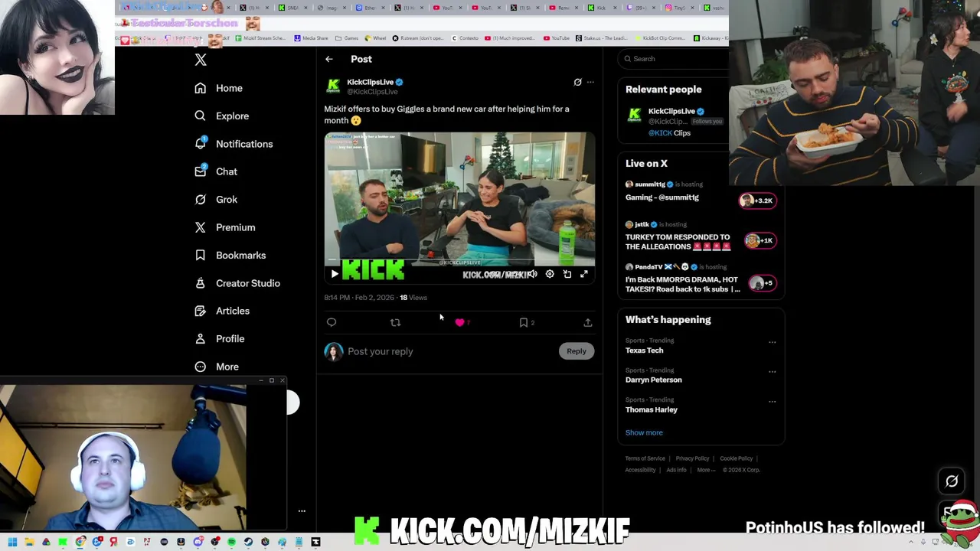Toggle video mute speaker icon
The width and height of the screenshot is (980, 551).
coord(532,274)
